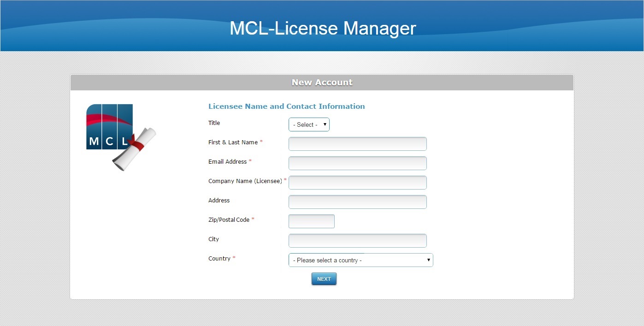
Task: Click the MCL-License Manager header title
Action: coord(323,28)
